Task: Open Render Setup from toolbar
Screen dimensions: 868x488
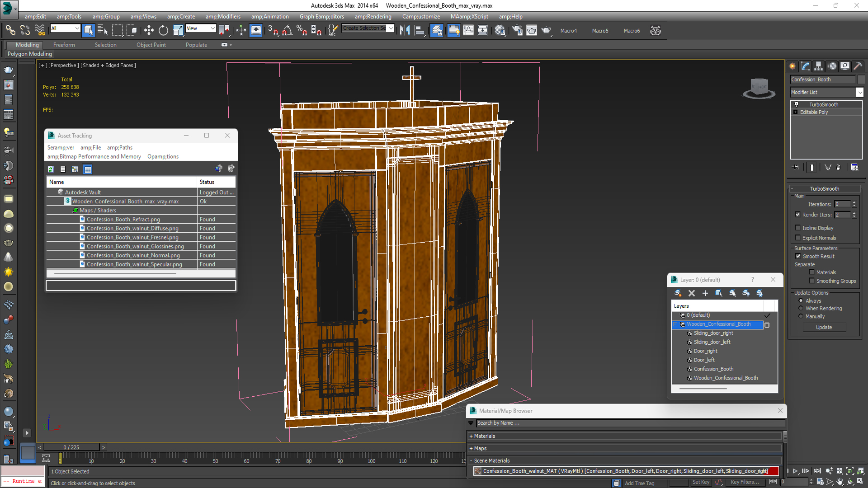Action: click(517, 30)
